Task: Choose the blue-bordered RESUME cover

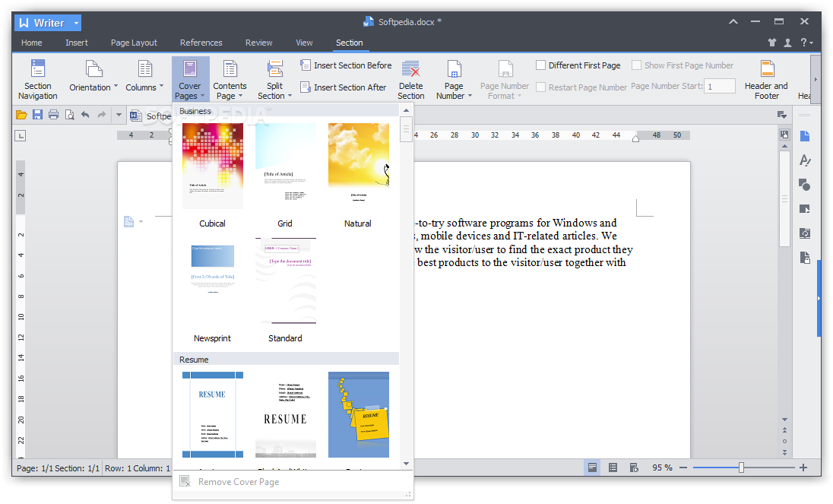Action: coord(213,415)
